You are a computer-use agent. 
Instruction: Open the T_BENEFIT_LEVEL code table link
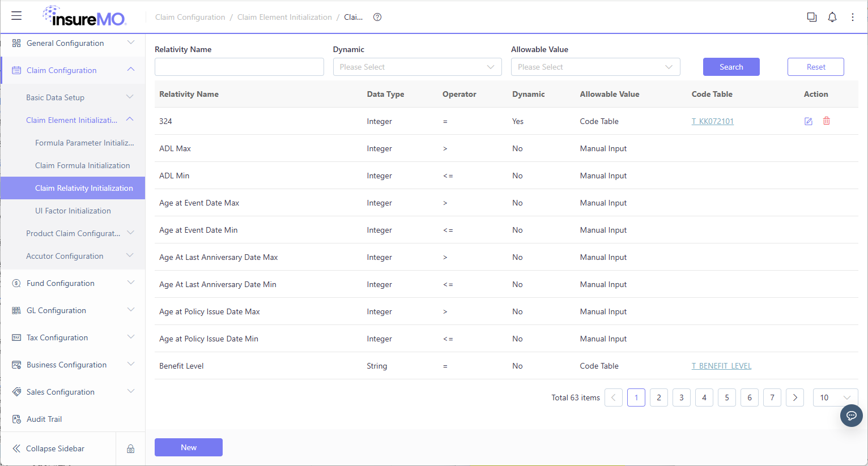(721, 366)
